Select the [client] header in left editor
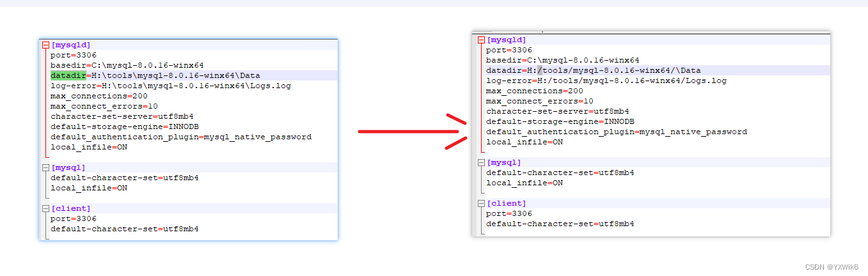 [71, 208]
